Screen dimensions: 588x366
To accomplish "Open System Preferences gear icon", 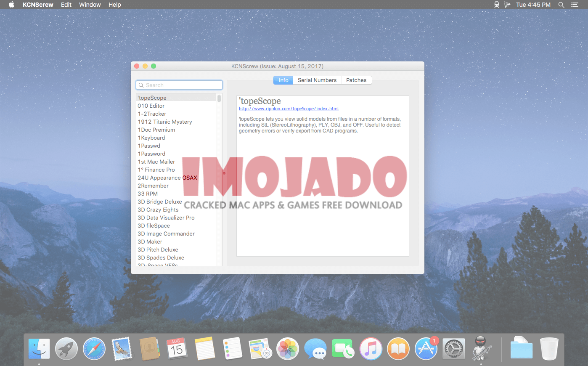I will click(x=453, y=349).
